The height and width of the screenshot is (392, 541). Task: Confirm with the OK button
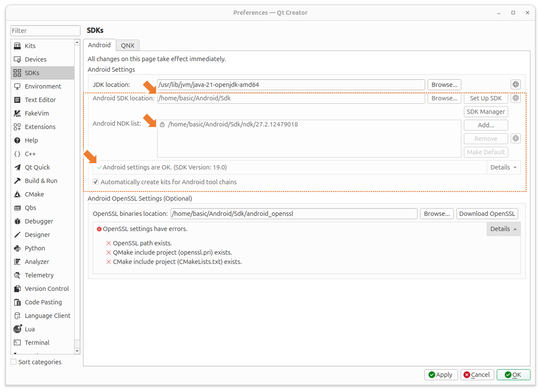pos(513,375)
